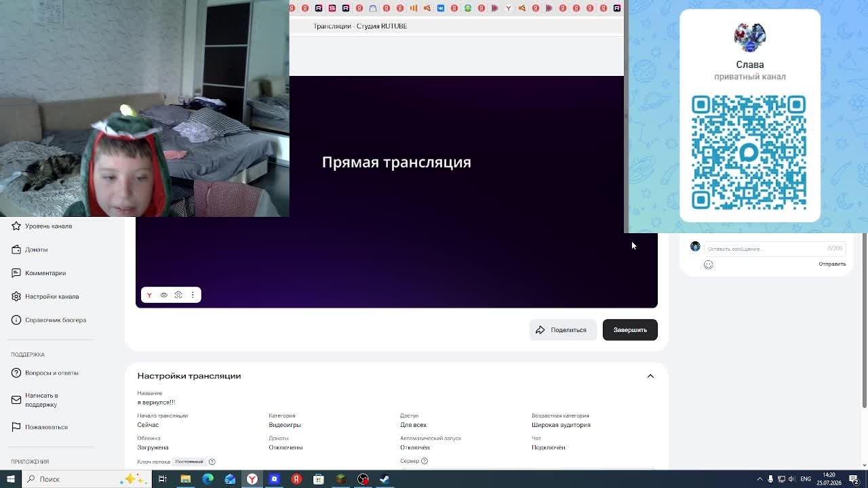This screenshot has width=868, height=488.
Task: Click the Отключены donations value
Action: coord(285,447)
